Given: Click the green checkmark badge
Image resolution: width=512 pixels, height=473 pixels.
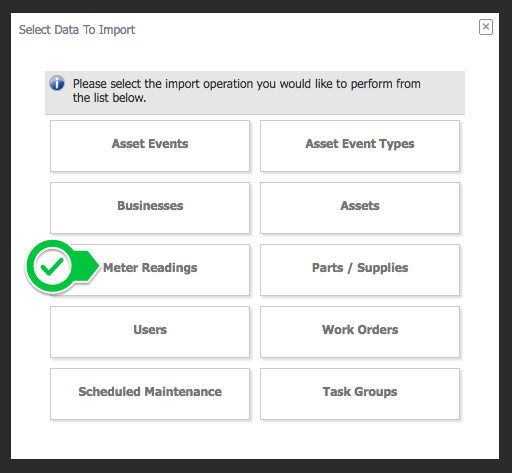Looking at the screenshot, I should [52, 267].
